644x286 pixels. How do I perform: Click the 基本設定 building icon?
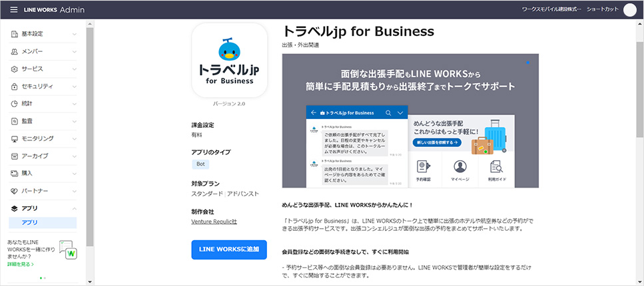click(x=15, y=34)
